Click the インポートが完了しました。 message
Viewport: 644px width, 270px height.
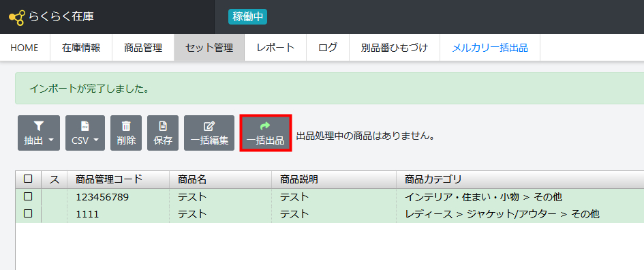tap(89, 89)
